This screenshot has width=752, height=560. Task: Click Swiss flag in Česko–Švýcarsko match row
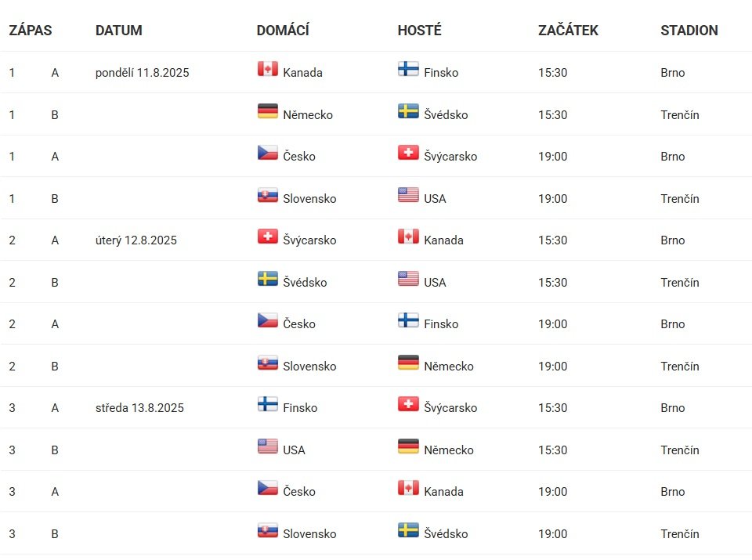(x=408, y=153)
